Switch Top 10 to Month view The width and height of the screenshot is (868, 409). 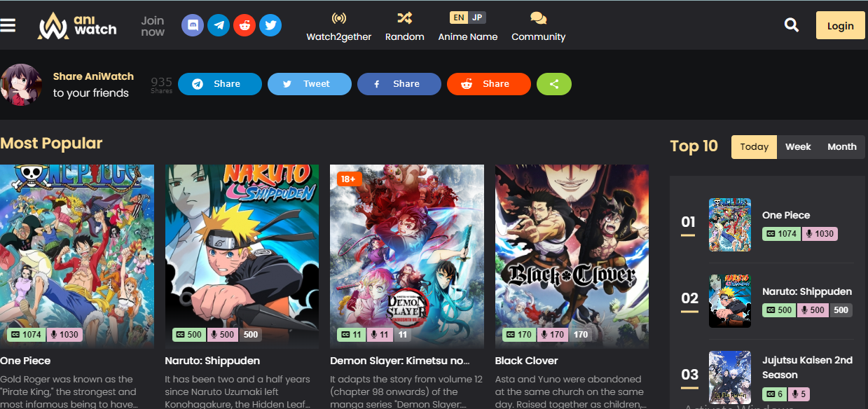point(841,146)
